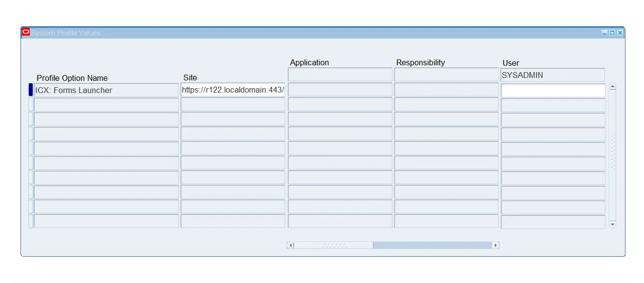
Task: Click the empty Application cell in the last row
Action: click(340, 221)
